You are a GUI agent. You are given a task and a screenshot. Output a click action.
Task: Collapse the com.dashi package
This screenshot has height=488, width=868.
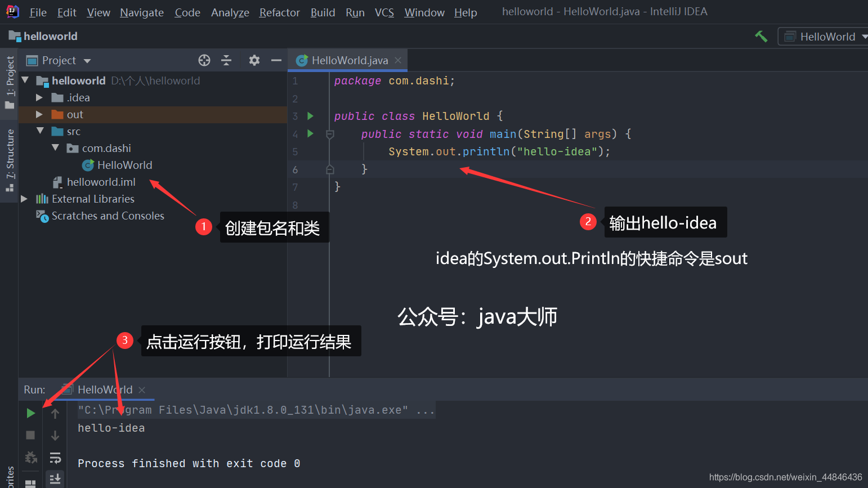[55, 148]
